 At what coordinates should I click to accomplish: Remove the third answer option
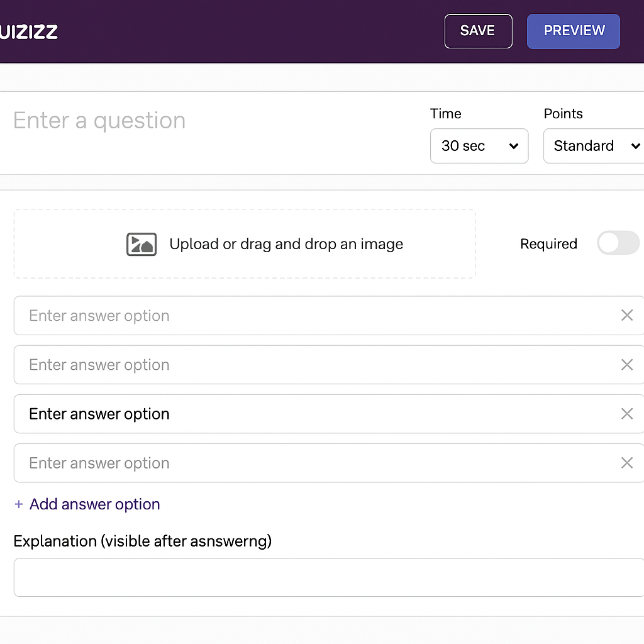click(x=626, y=414)
